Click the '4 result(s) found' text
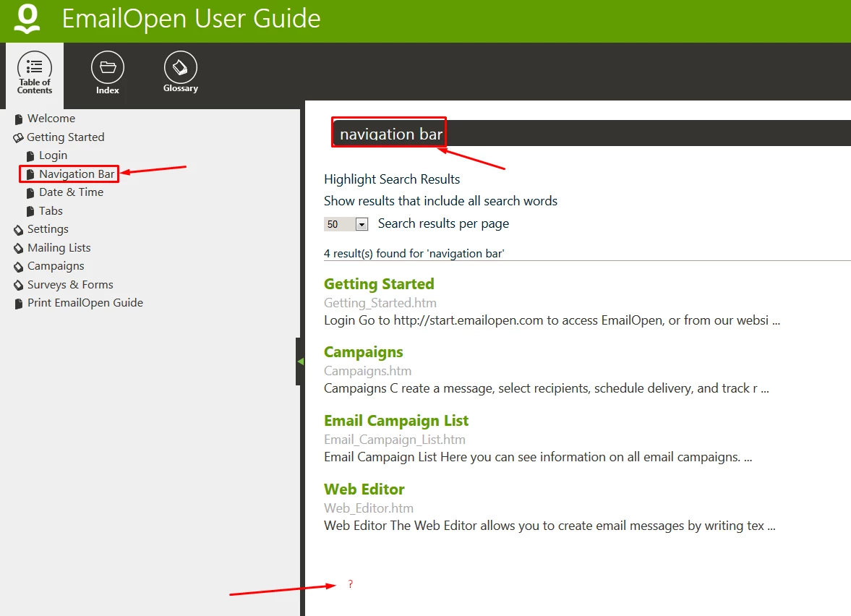 click(x=414, y=254)
